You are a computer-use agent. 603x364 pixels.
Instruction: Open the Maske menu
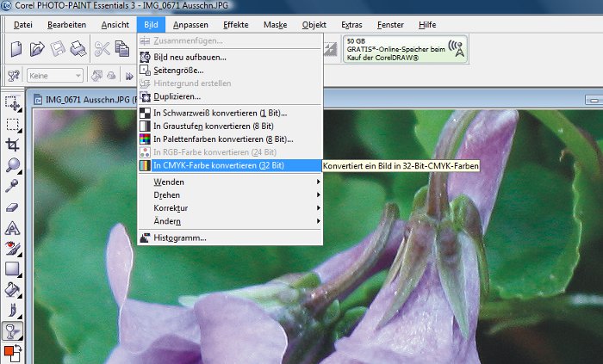point(275,25)
